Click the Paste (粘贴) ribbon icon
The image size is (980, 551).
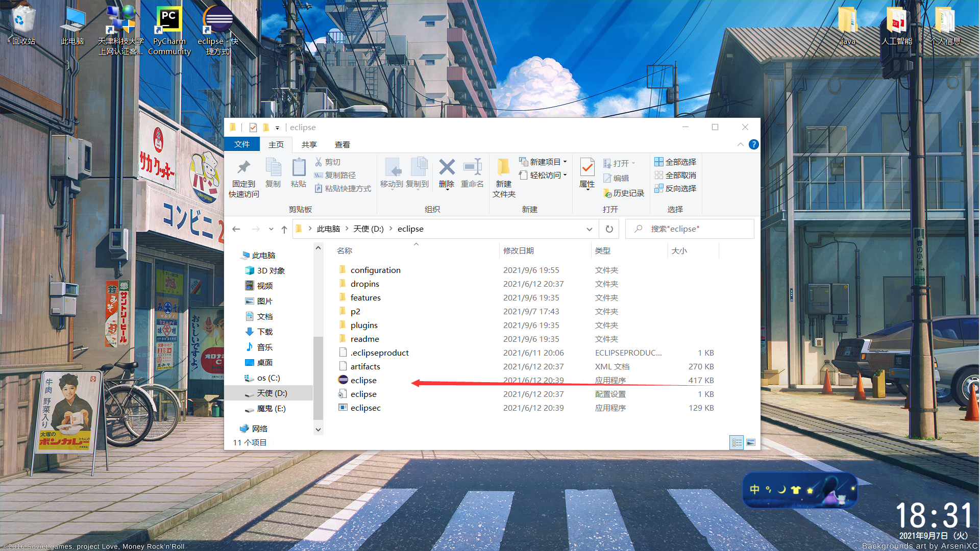[x=299, y=167]
